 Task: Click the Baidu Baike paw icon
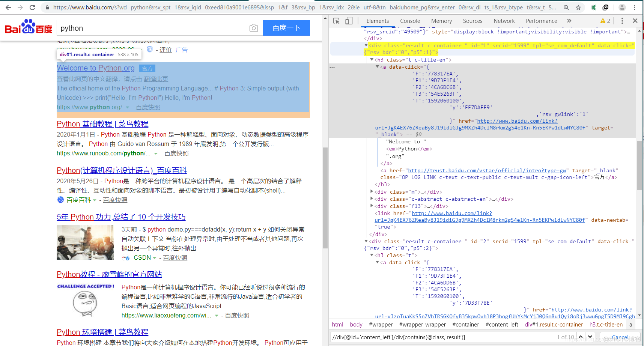pos(60,200)
